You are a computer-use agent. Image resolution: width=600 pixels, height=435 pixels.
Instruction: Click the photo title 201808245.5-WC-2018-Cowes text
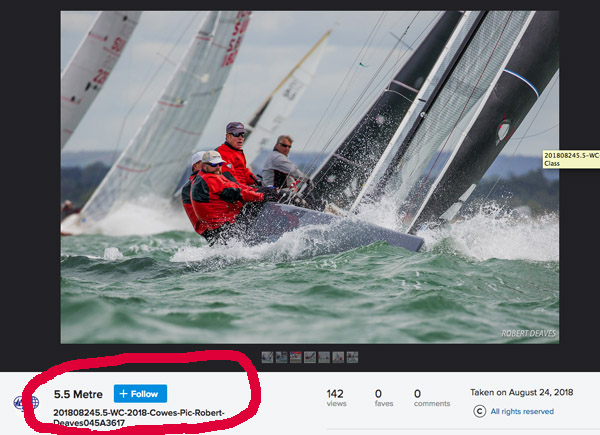(139, 417)
